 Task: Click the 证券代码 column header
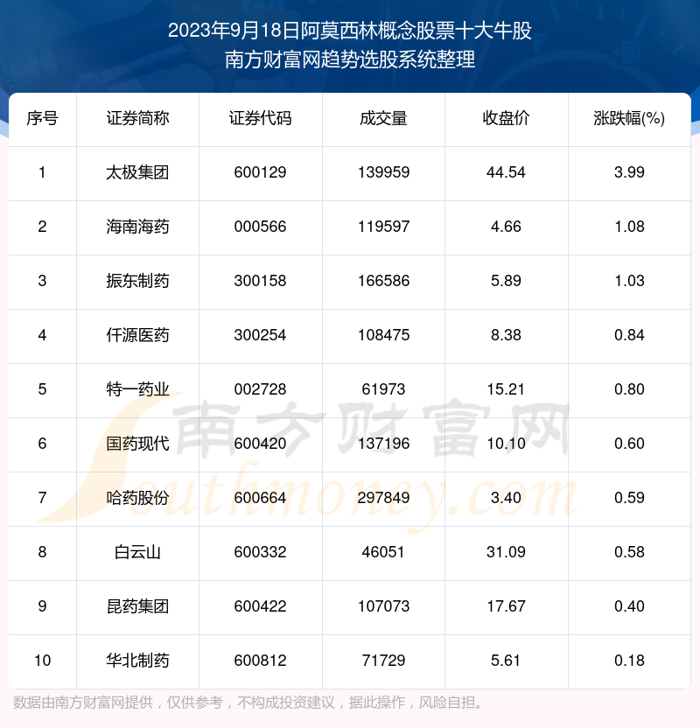coord(260,118)
